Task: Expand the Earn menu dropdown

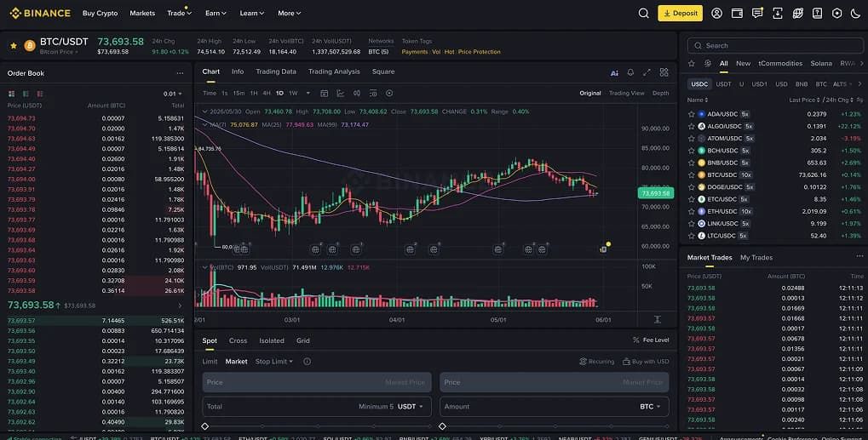Action: pyautogui.click(x=216, y=14)
